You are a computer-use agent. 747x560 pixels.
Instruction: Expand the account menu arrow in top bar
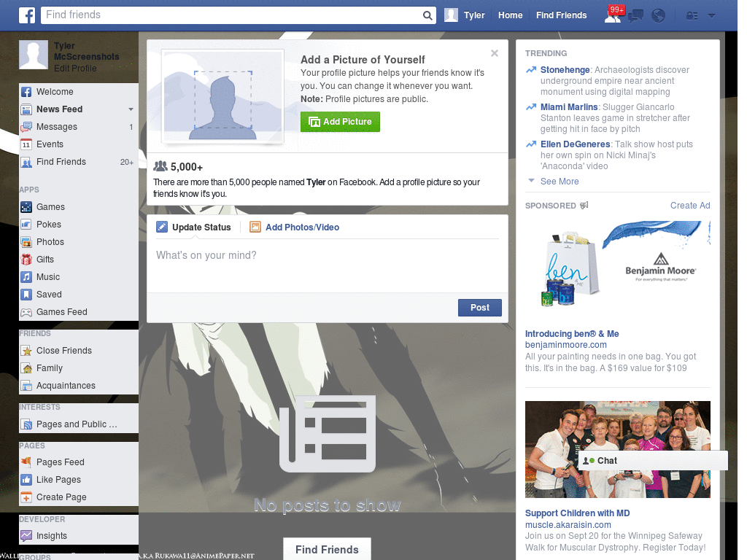coord(712,16)
